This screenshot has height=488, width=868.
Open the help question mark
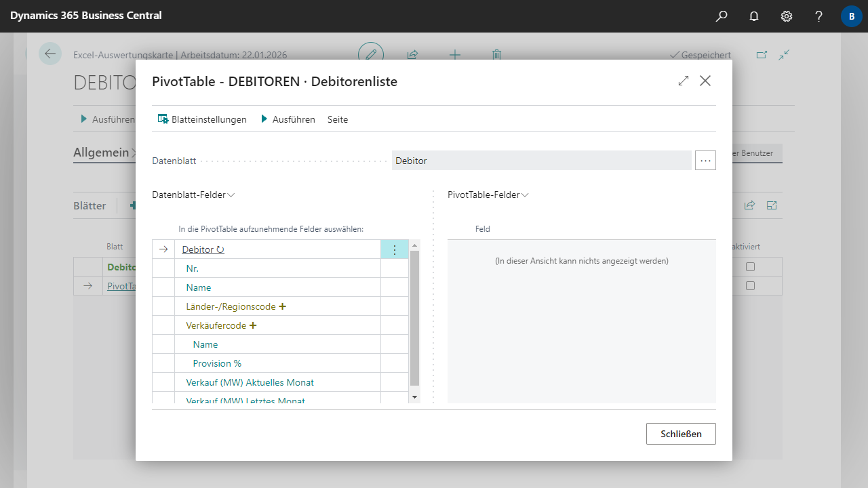(x=819, y=16)
